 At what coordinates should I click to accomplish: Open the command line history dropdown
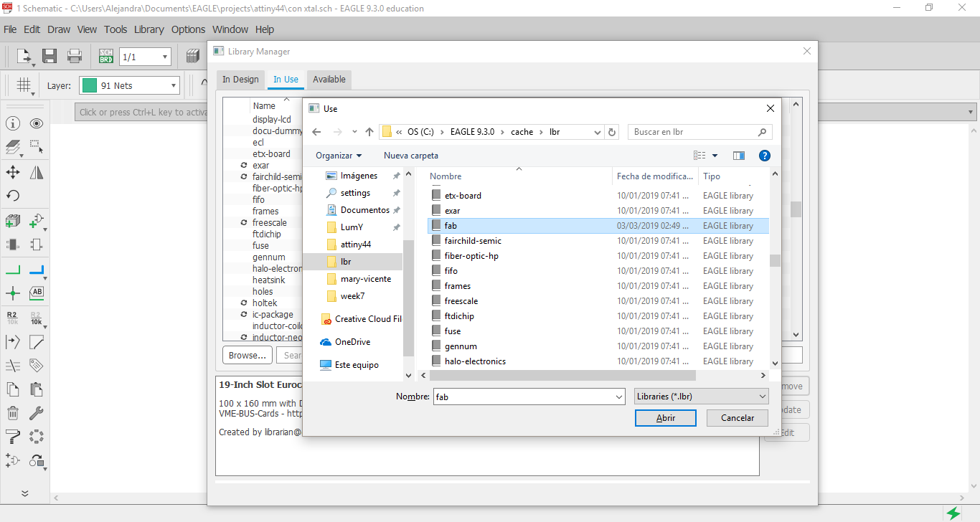[x=971, y=112]
